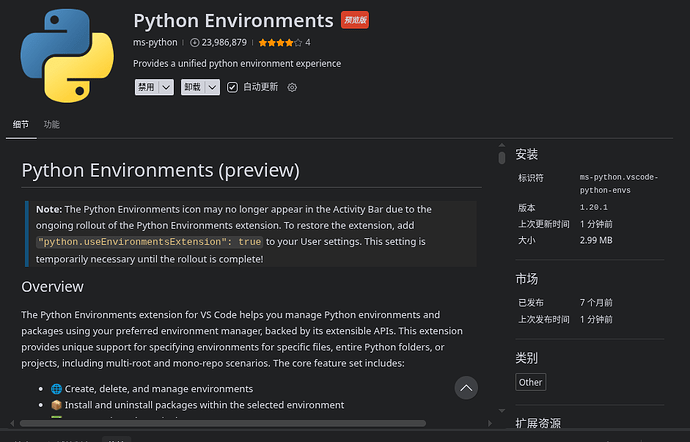
Task: Open the ms-python publisher link
Action: click(x=155, y=43)
